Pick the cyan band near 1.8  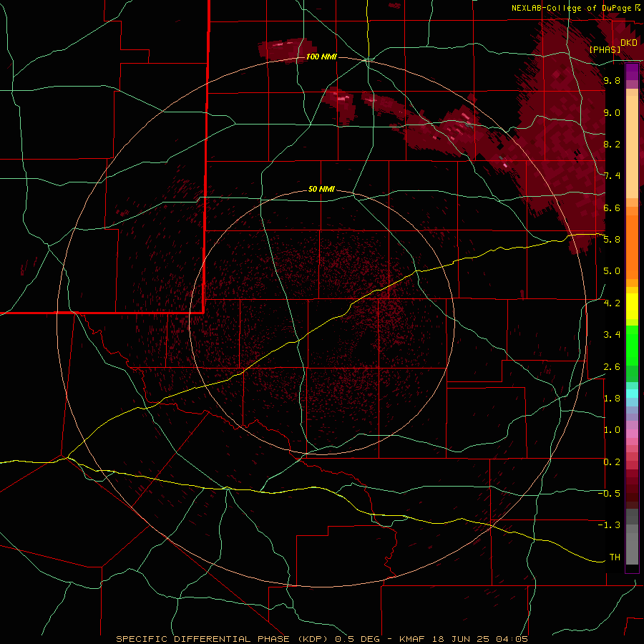632,394
